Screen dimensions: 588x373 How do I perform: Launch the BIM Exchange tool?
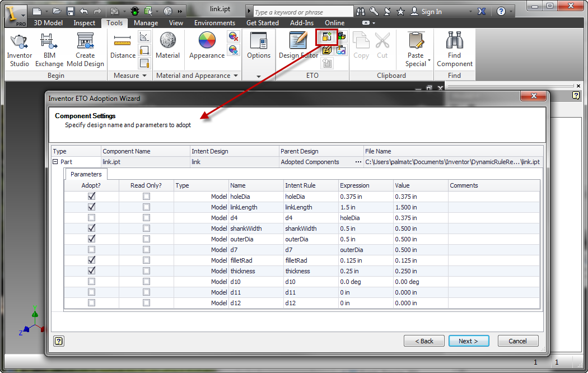(x=49, y=50)
